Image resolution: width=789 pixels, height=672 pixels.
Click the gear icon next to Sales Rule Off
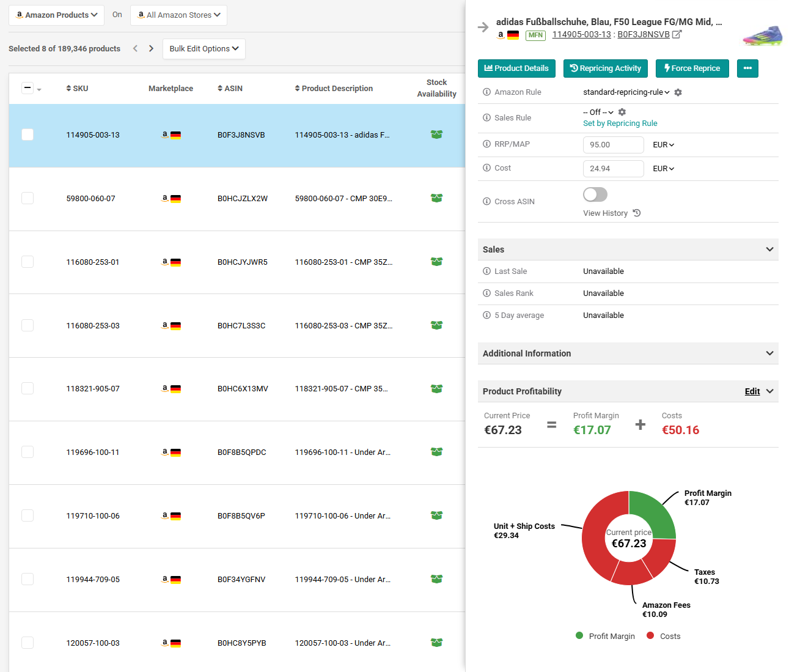point(622,112)
